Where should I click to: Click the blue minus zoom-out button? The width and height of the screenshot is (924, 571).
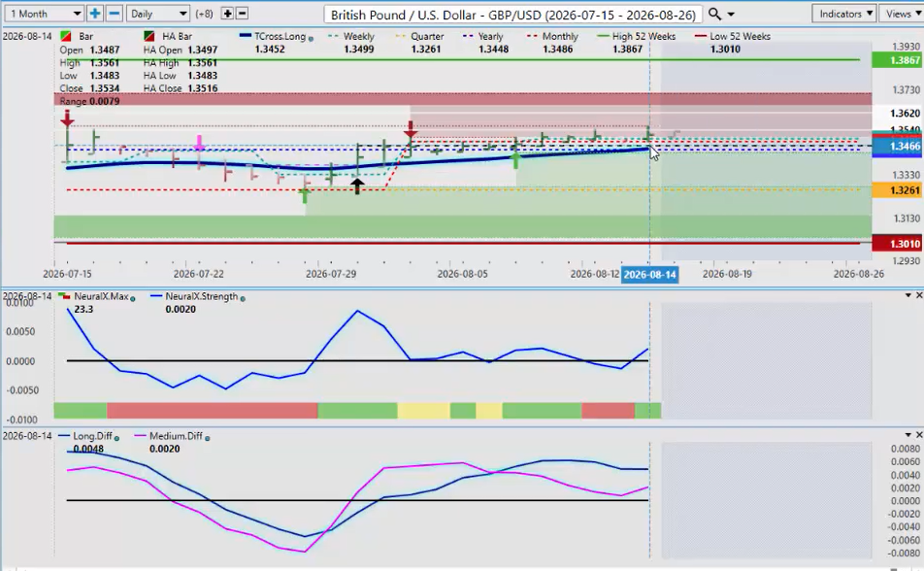tap(115, 14)
